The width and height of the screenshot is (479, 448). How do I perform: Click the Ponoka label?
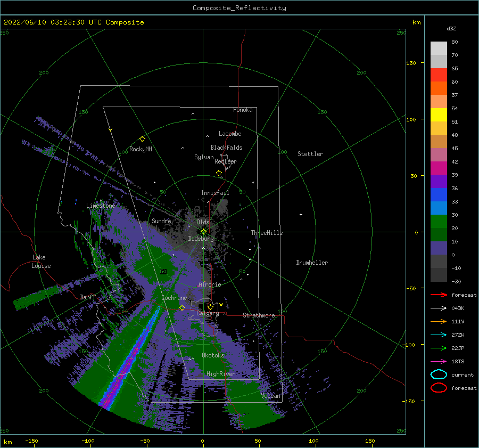pos(243,110)
